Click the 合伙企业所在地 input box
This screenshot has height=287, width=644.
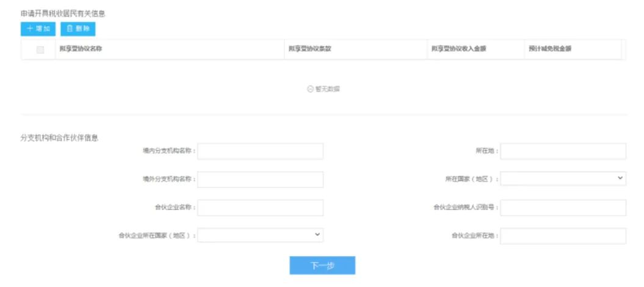tap(563, 236)
